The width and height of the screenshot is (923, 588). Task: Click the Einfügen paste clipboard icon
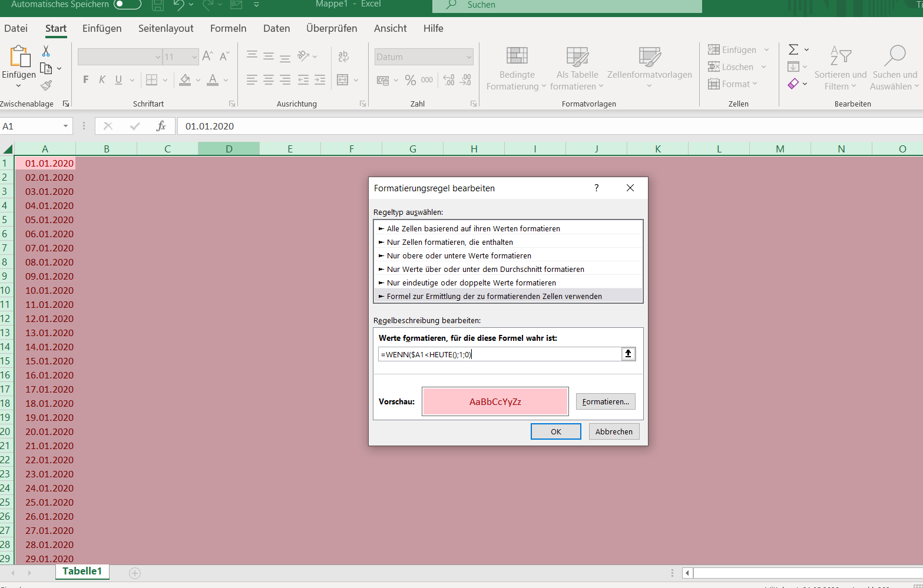pyautogui.click(x=19, y=57)
